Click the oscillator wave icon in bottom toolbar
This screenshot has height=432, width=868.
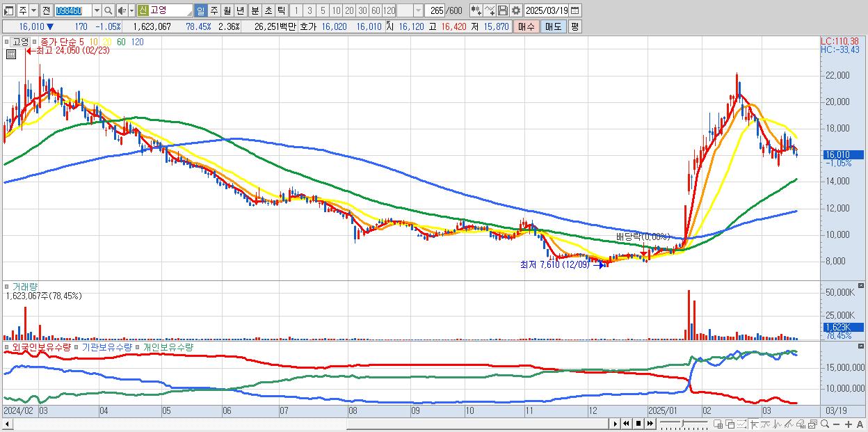[x=778, y=424]
